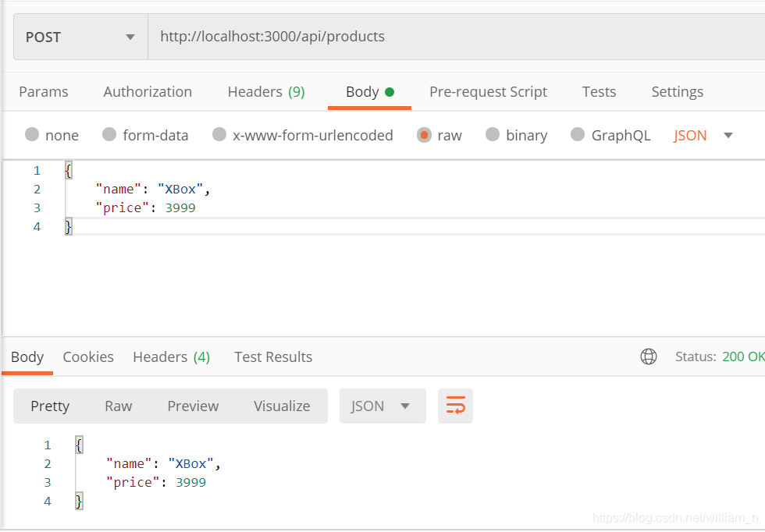Select the request Body tab
The width and height of the screenshot is (765, 532).
369,92
